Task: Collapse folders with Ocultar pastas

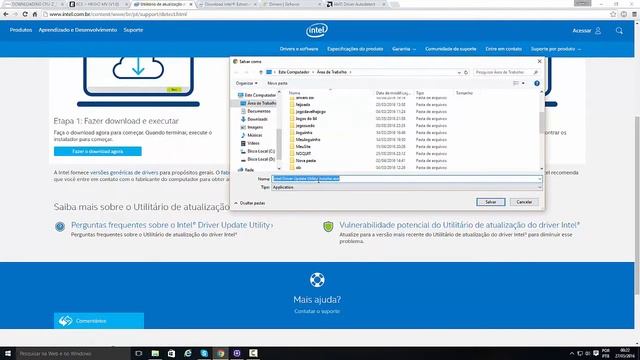Action: pos(249,203)
